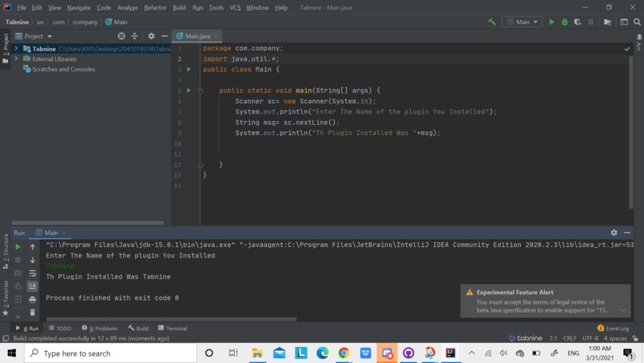Click company breadcrumb in navigation bar
The height and width of the screenshot is (363, 644).
85,22
